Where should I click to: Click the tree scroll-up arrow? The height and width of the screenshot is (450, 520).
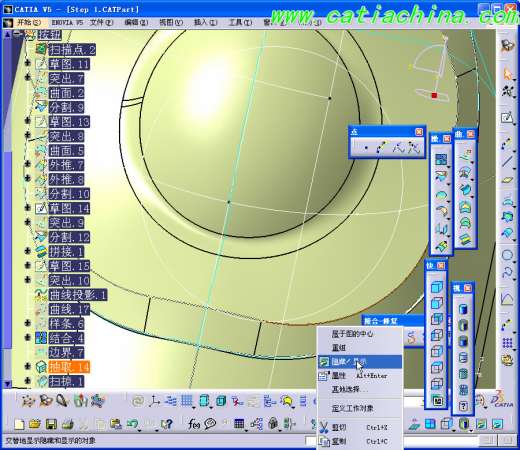[7, 34]
